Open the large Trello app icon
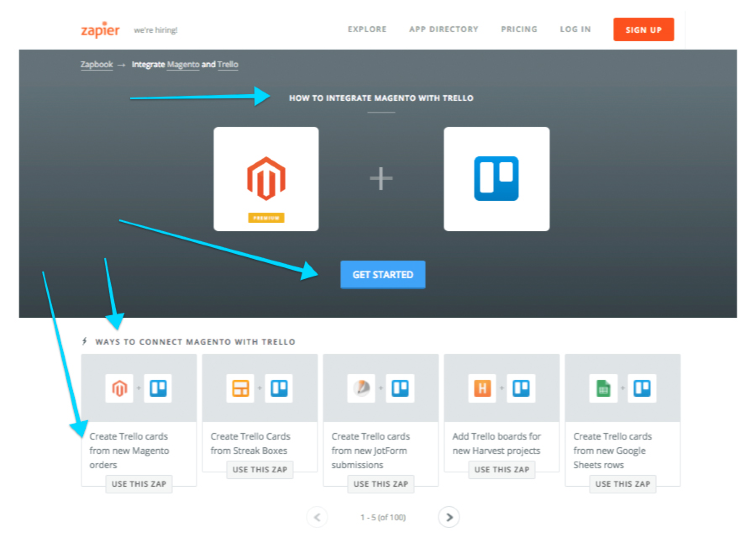Screen dimensions: 756x559 496,179
